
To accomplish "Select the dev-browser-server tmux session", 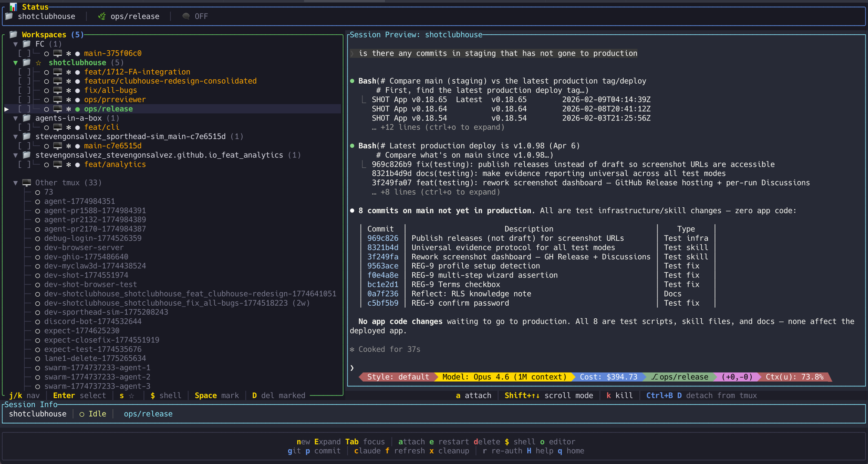I will pyautogui.click(x=84, y=247).
